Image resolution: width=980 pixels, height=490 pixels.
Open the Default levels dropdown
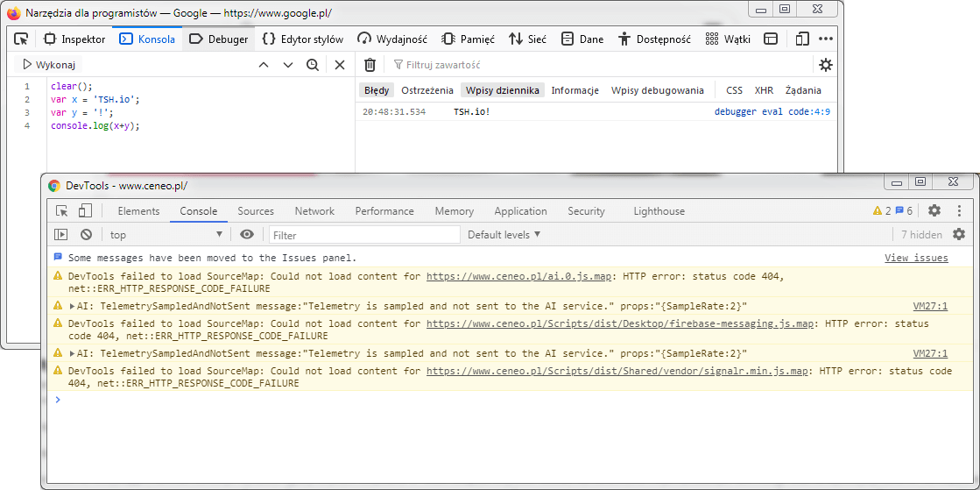point(504,235)
